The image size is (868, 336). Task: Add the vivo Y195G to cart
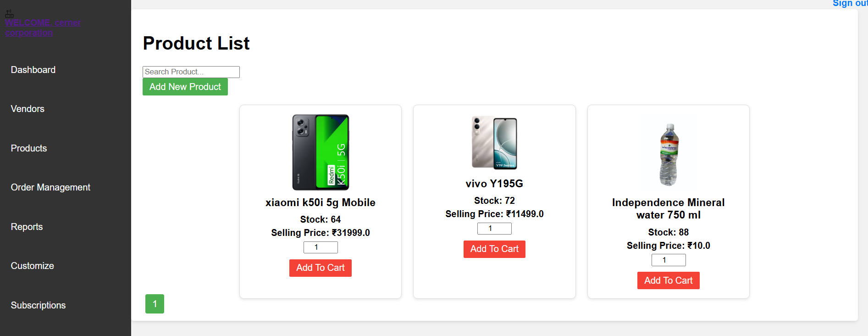click(x=494, y=249)
